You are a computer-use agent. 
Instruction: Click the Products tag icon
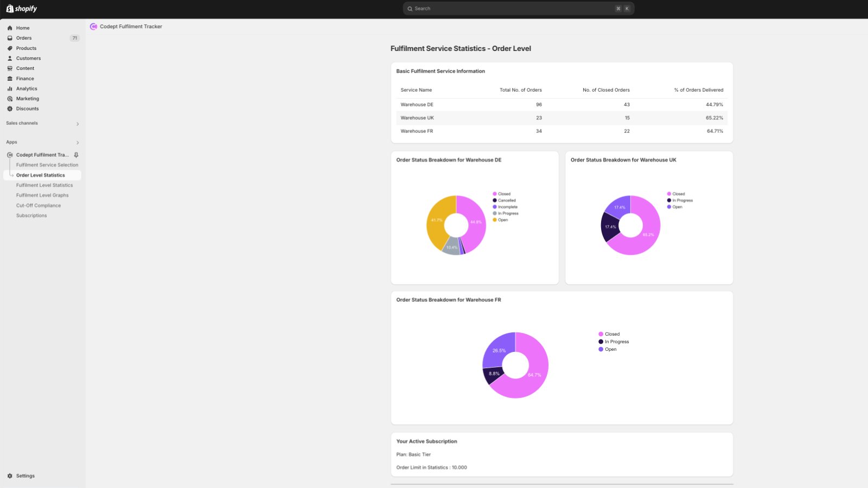(x=10, y=48)
